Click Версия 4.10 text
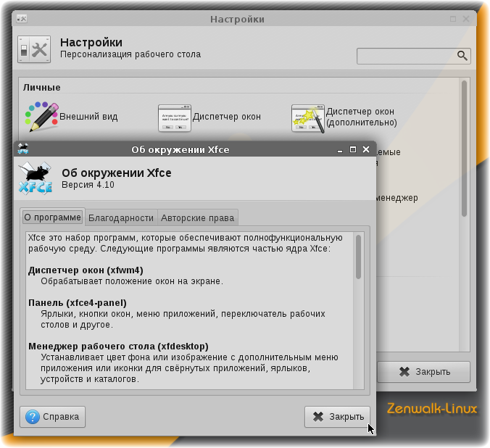The image size is (490, 448). [x=88, y=185]
